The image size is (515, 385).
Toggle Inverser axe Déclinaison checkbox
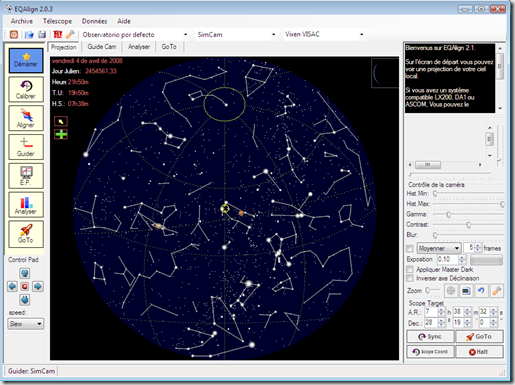click(410, 278)
